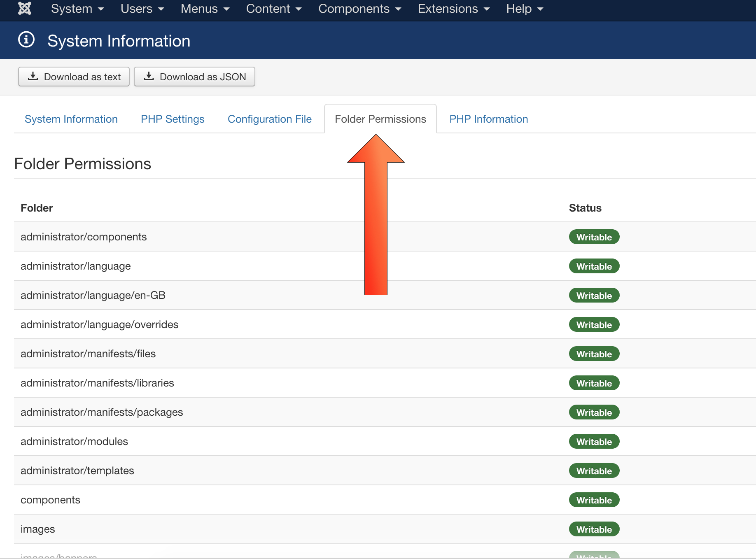The height and width of the screenshot is (559, 756).
Task: Select the Folder Permissions tab
Action: pyautogui.click(x=380, y=119)
